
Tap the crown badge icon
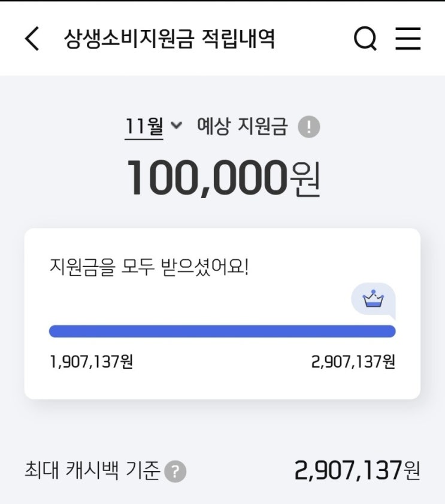tap(373, 298)
